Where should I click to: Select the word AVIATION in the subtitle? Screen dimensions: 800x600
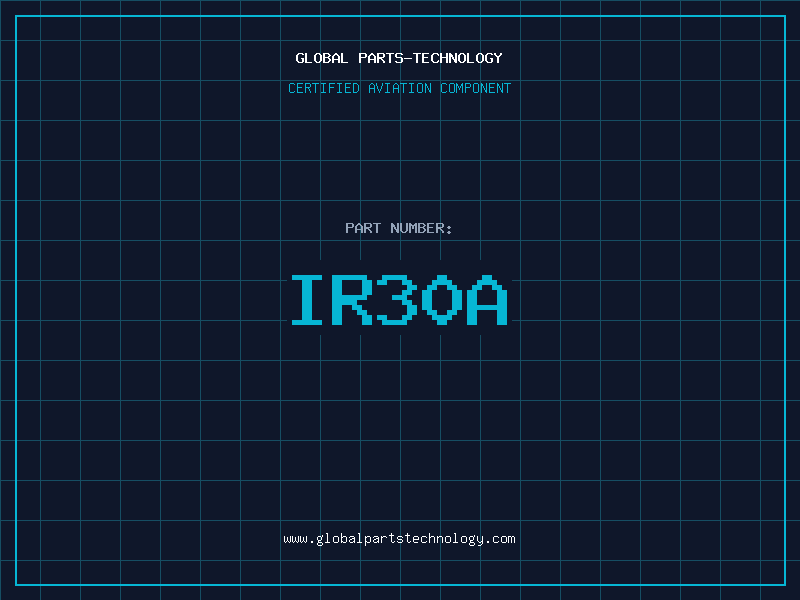pos(399,88)
